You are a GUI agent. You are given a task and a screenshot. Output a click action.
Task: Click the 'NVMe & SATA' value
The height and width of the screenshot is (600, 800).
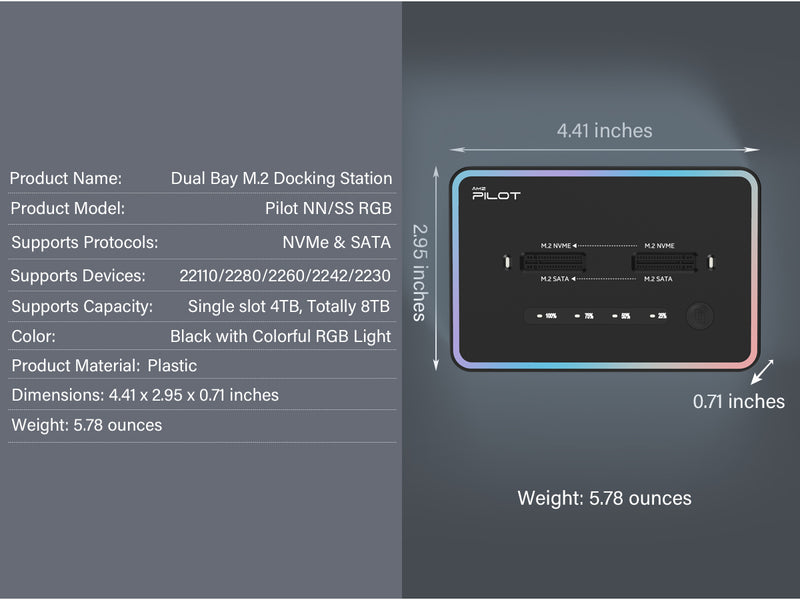pyautogui.click(x=337, y=242)
